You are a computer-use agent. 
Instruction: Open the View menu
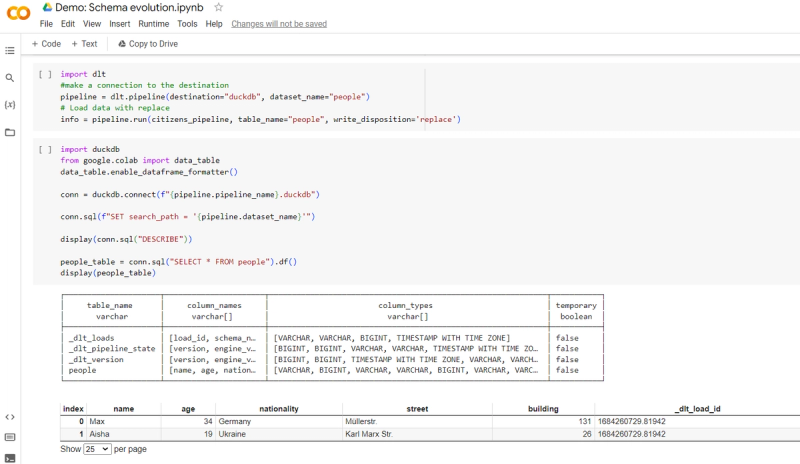(92, 24)
